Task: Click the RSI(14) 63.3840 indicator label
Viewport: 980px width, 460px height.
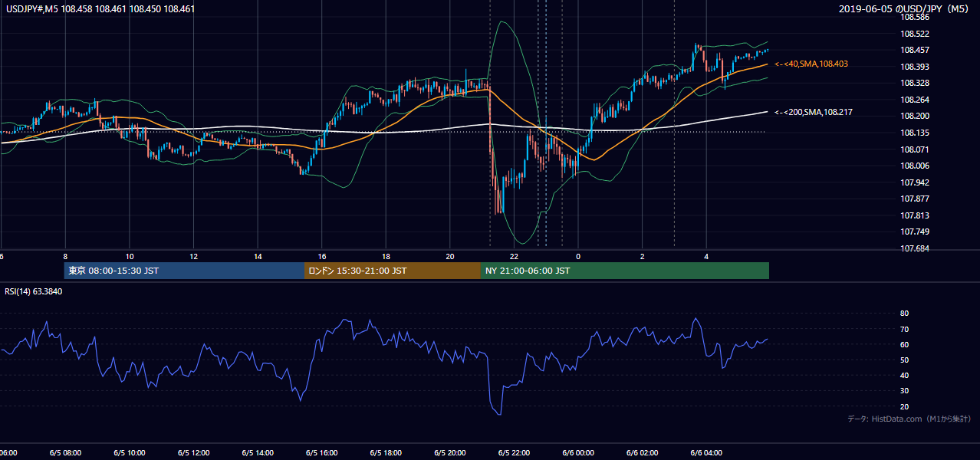Action: click(34, 291)
